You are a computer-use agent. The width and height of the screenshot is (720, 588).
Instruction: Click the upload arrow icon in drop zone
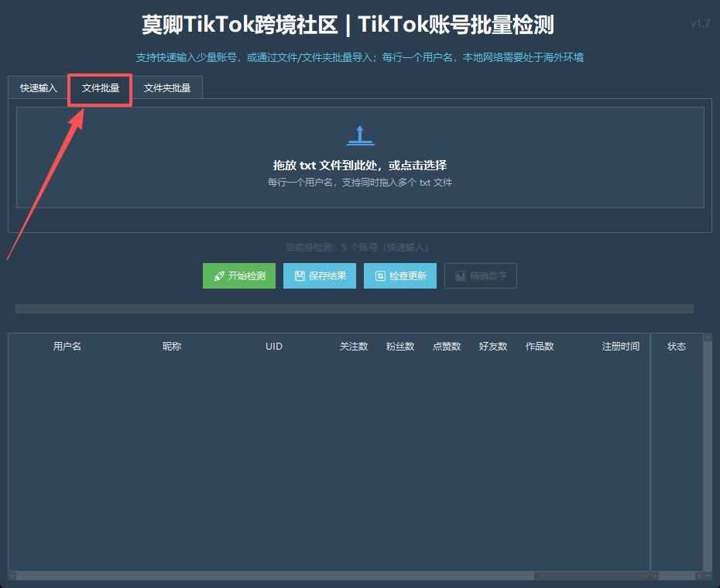tap(361, 136)
